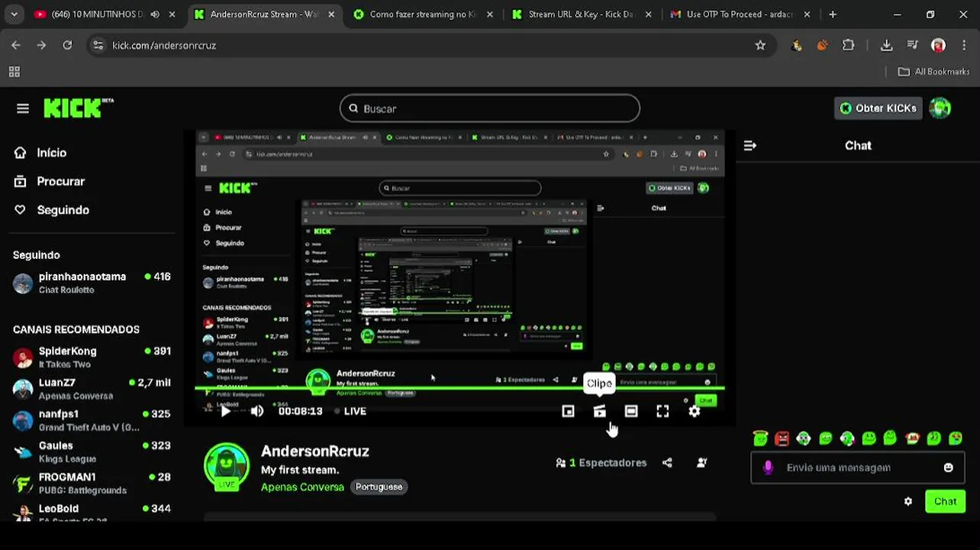Switch to Stream URL & Key tab
980x550 pixels.
coord(581,15)
